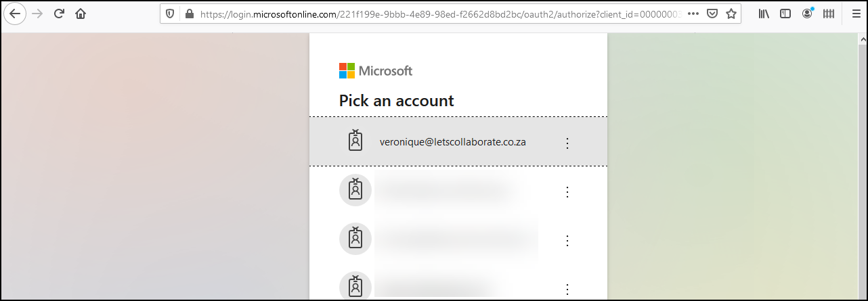
Task: Open tracking protection shield info
Action: tap(170, 14)
